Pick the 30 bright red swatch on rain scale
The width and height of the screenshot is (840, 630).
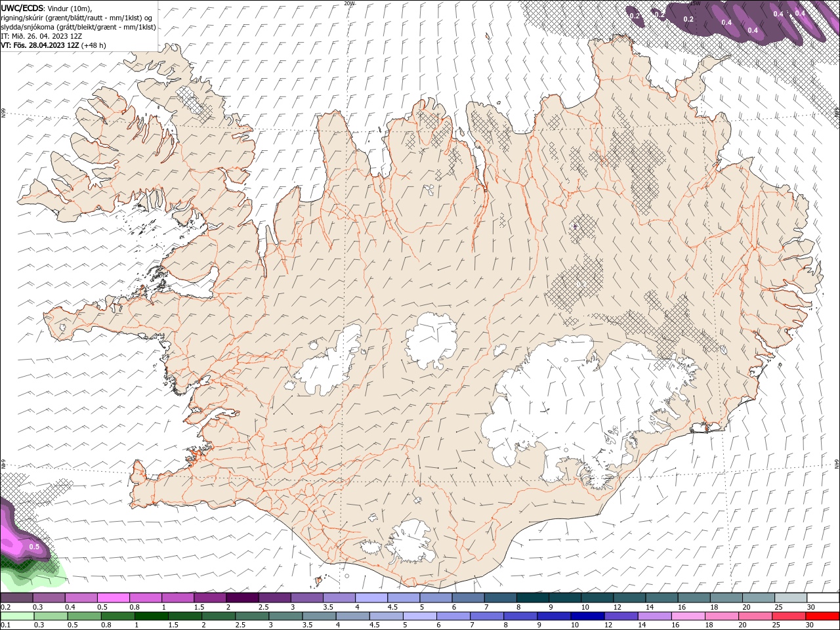823,616
